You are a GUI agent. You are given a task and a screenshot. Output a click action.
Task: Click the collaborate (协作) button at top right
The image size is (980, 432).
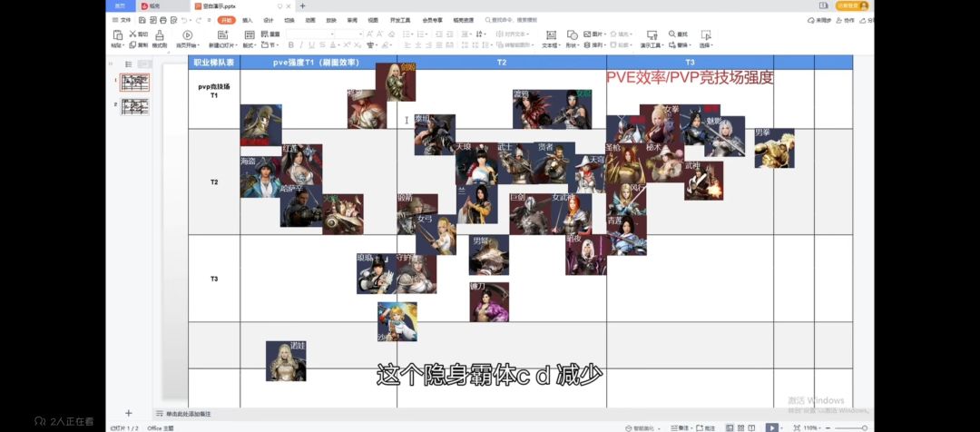[x=846, y=20]
